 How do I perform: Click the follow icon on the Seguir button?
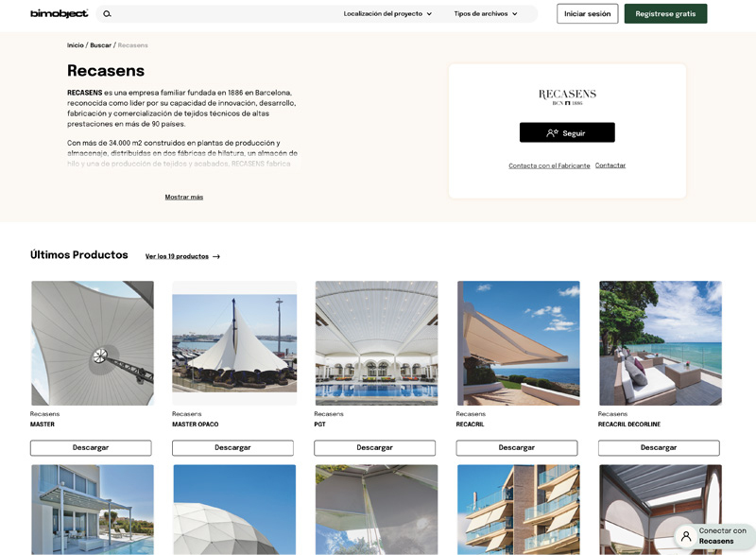(x=552, y=133)
